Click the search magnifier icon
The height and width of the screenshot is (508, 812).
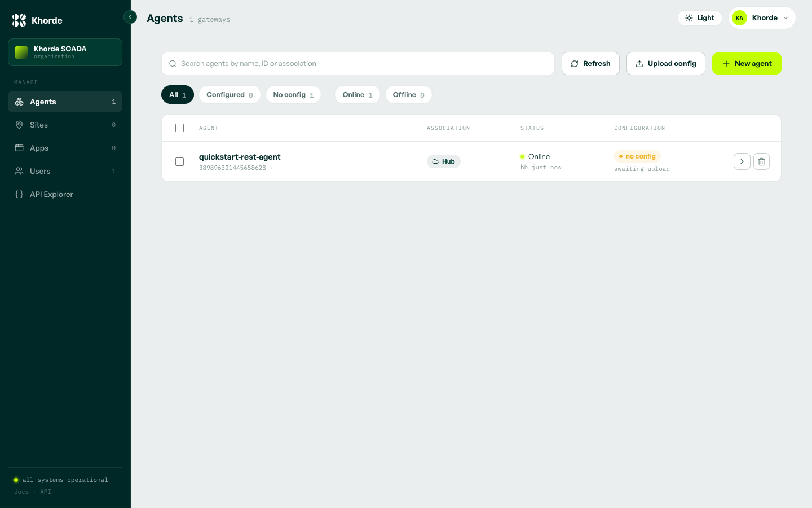[173, 64]
